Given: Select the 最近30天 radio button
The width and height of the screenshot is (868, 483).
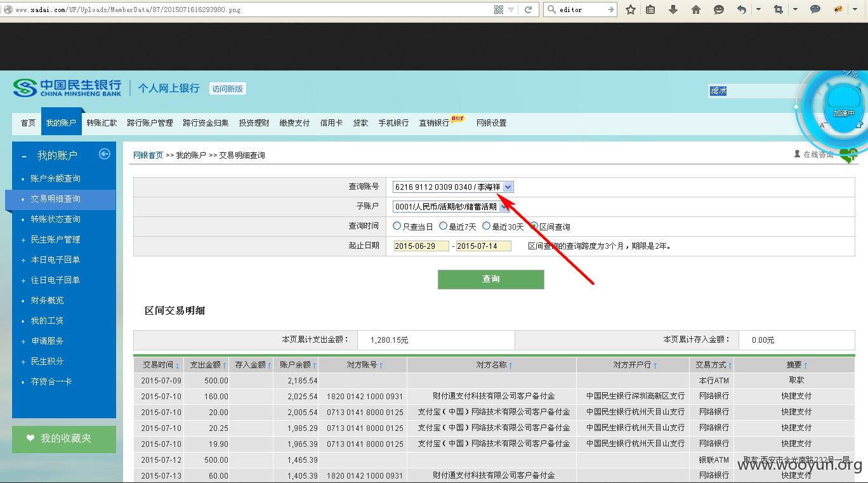Looking at the screenshot, I should 486,226.
